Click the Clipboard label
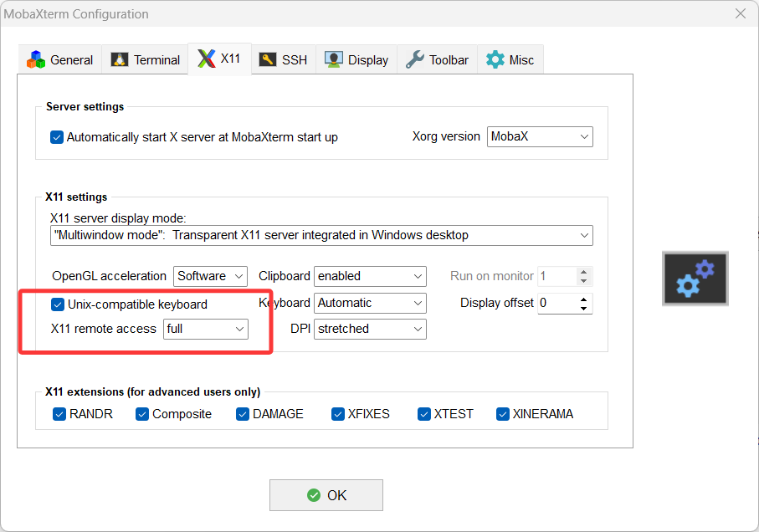 point(285,276)
